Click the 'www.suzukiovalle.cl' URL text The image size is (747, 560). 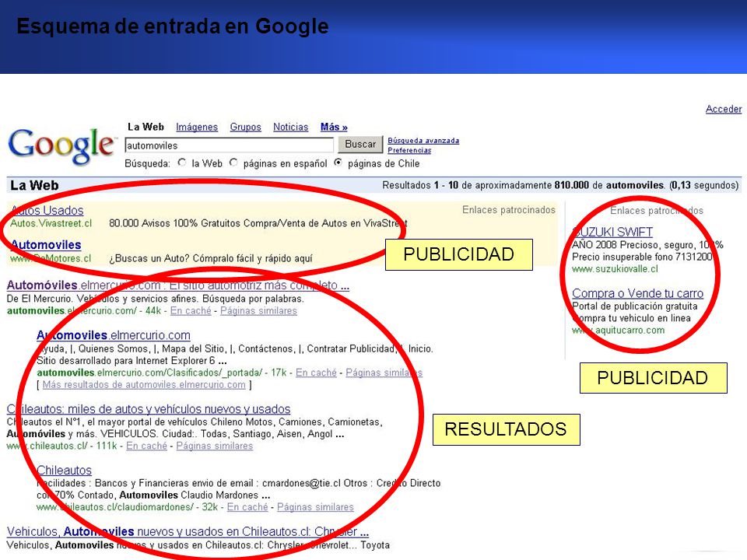615,269
